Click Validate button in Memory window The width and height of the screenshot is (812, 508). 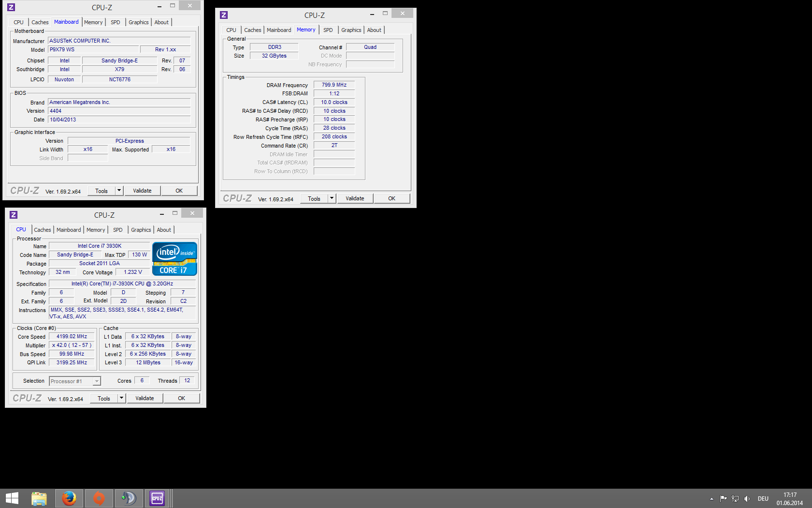pos(355,198)
